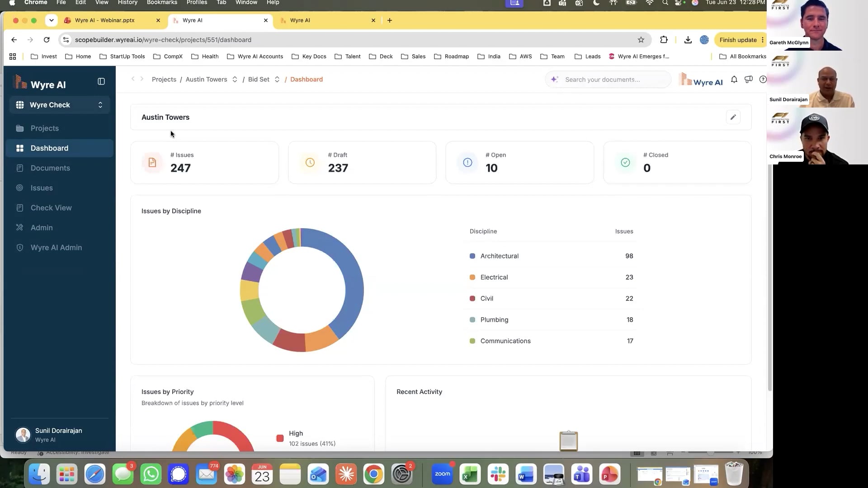Expand the All Bookmarks folder

pos(742,56)
